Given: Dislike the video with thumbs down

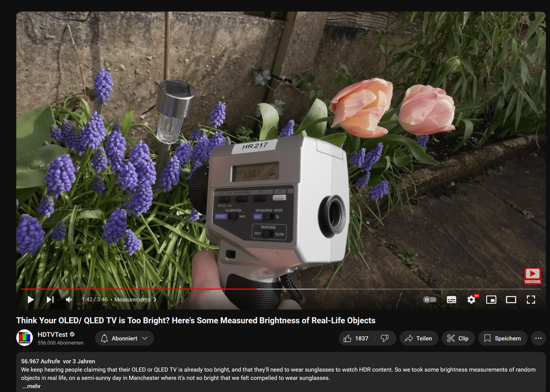Looking at the screenshot, I should pos(385,338).
